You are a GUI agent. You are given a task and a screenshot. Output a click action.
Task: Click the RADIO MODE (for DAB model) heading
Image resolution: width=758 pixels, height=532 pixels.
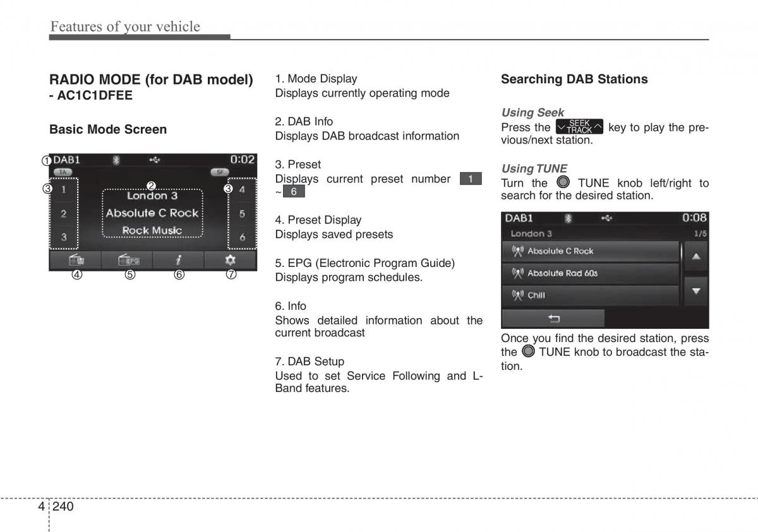[151, 80]
